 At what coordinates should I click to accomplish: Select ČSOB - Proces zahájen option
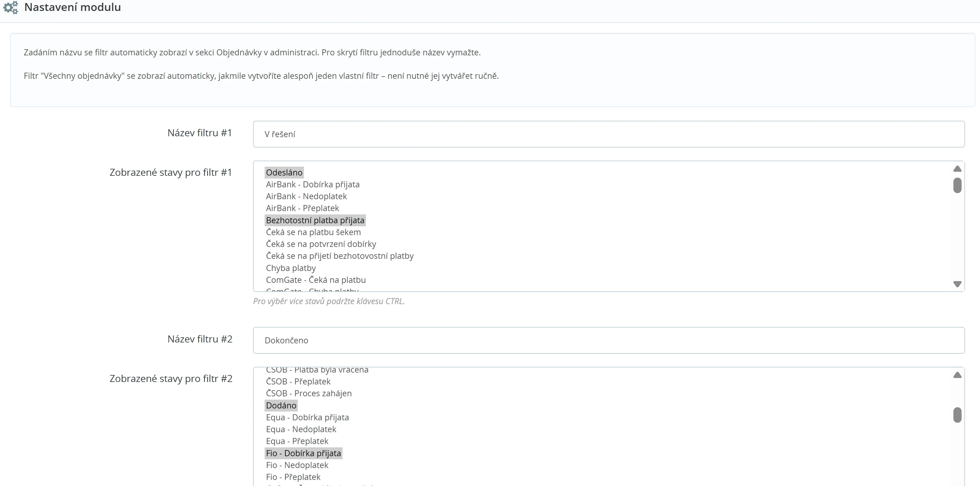[x=308, y=393]
